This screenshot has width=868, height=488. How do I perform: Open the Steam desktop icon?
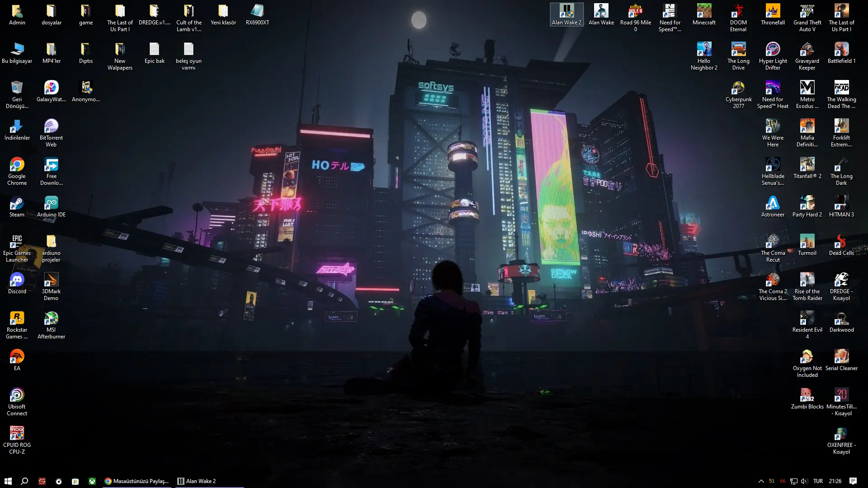click(17, 206)
